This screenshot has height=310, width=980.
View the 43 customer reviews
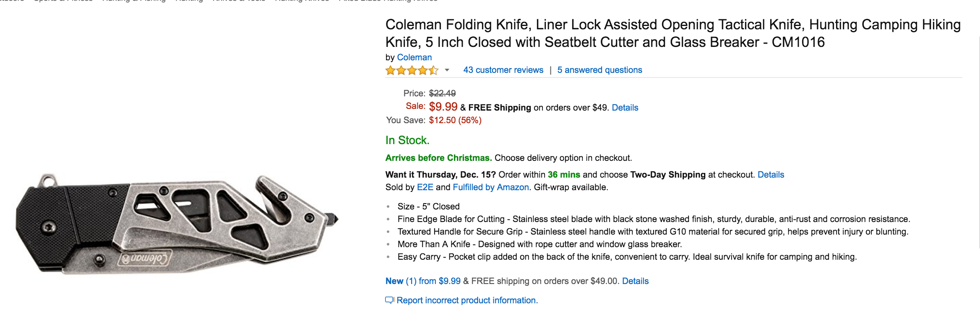[503, 70]
